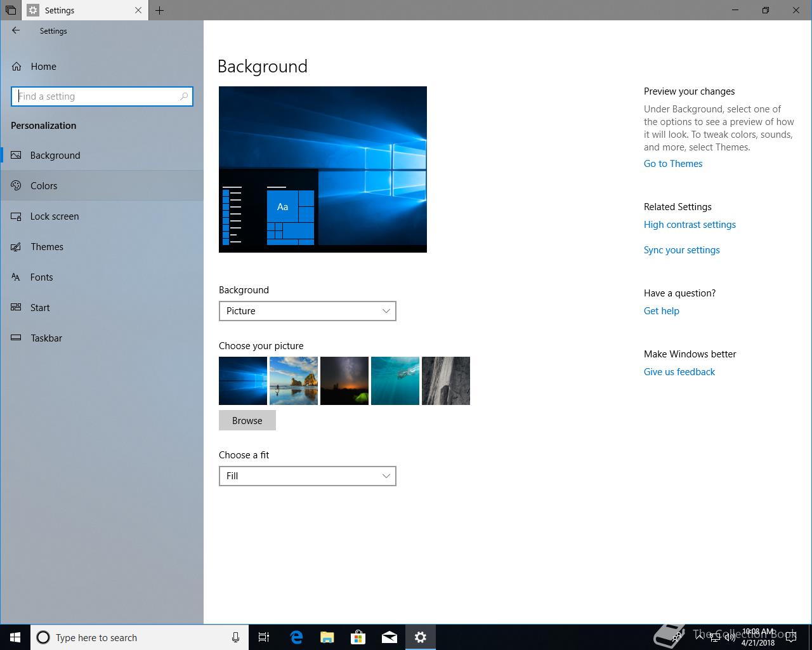The width and height of the screenshot is (812, 650).
Task: Select the underwater swimmer wallpaper thumbnail
Action: [x=395, y=381]
